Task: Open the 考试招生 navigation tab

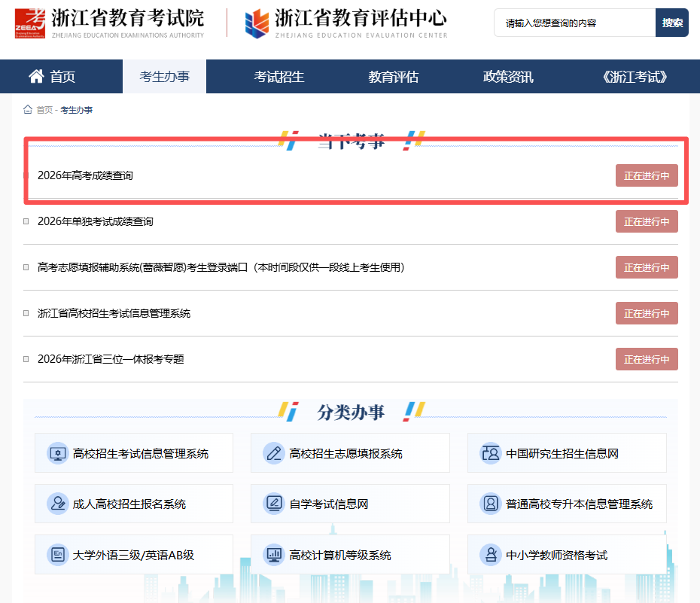Action: tap(279, 77)
